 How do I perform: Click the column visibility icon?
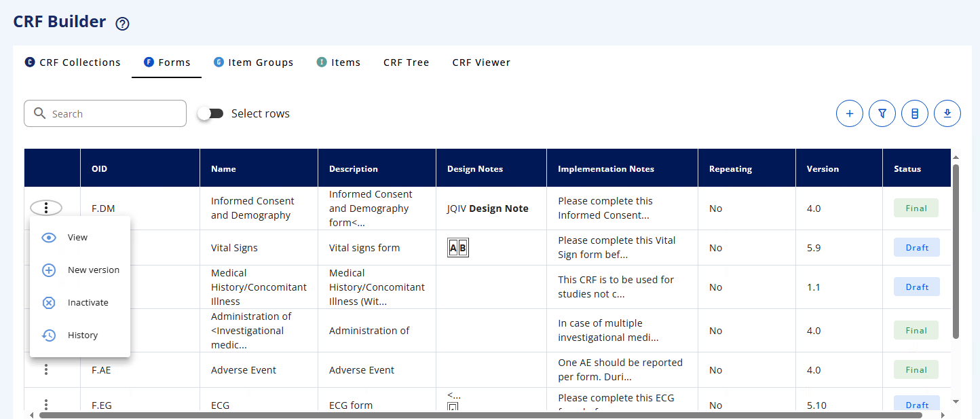(x=915, y=113)
